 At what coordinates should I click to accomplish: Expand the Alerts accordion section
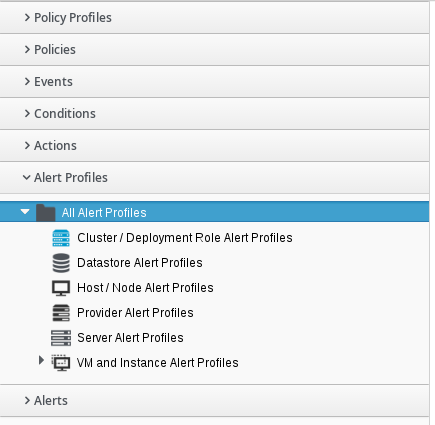tap(214, 401)
